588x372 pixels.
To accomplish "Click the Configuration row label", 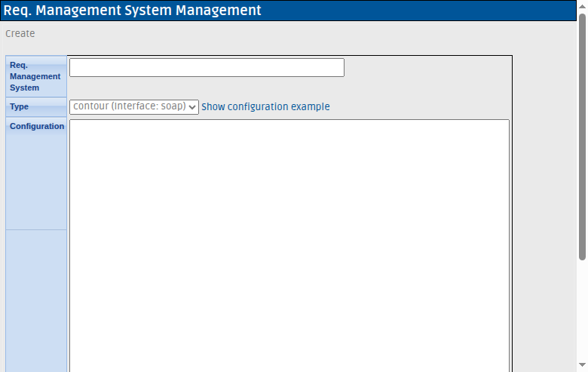I will pos(37,126).
